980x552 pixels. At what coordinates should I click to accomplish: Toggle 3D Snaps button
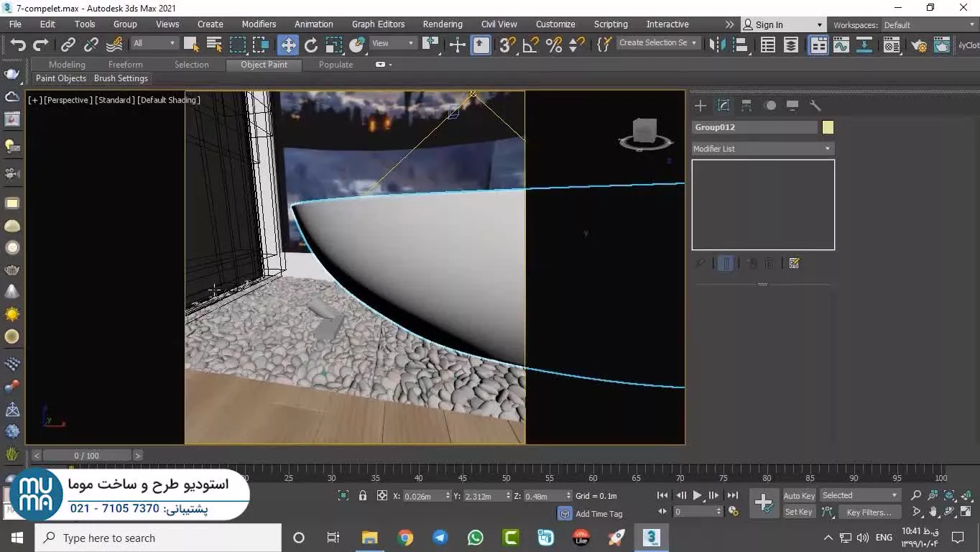point(507,45)
